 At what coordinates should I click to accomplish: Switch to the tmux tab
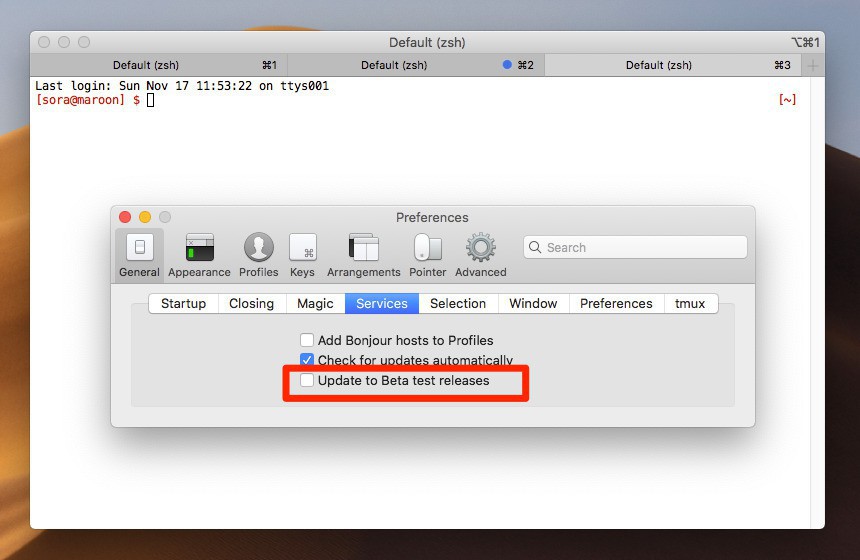(690, 303)
